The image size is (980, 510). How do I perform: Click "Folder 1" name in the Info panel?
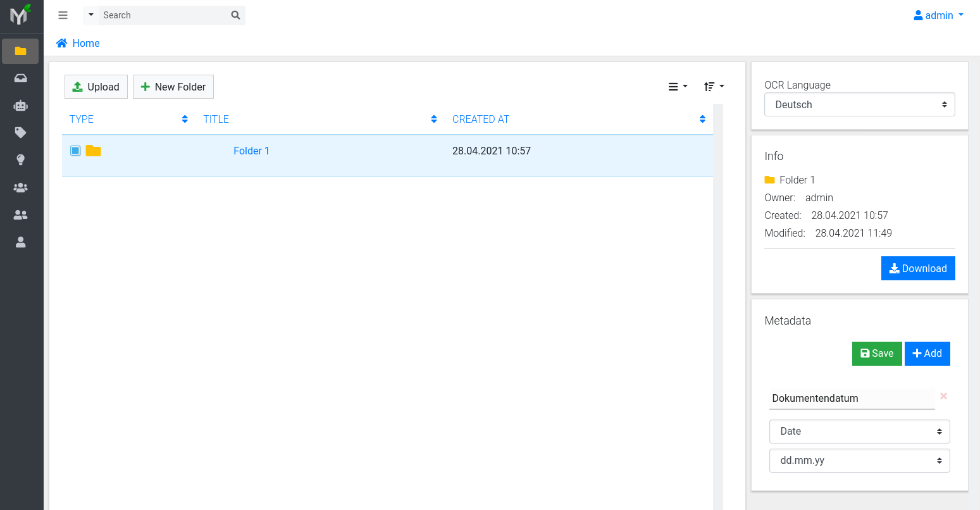pos(797,180)
